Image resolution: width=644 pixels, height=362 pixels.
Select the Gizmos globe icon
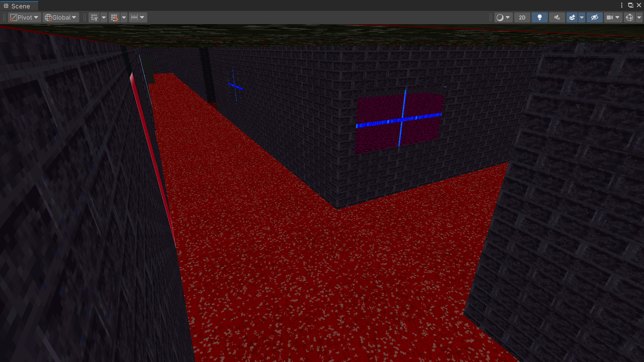630,17
